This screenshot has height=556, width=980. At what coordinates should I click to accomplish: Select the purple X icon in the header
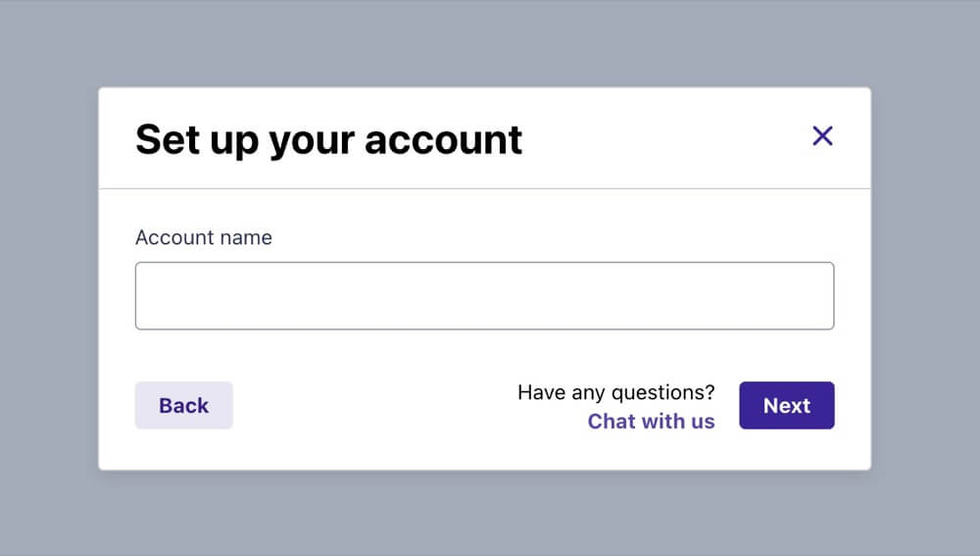[822, 136]
